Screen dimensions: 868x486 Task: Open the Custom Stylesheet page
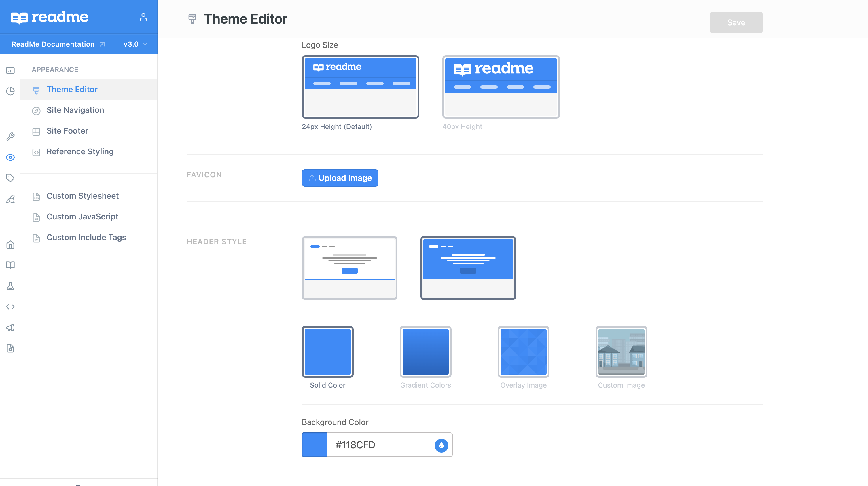coord(83,196)
